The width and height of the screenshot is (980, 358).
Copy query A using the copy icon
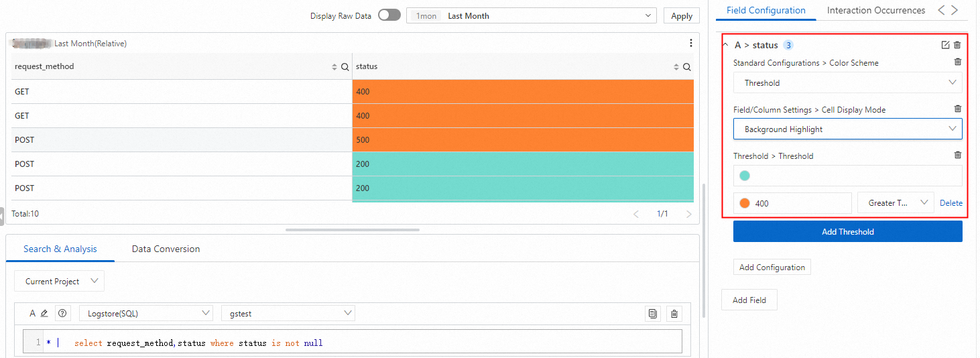coord(652,314)
